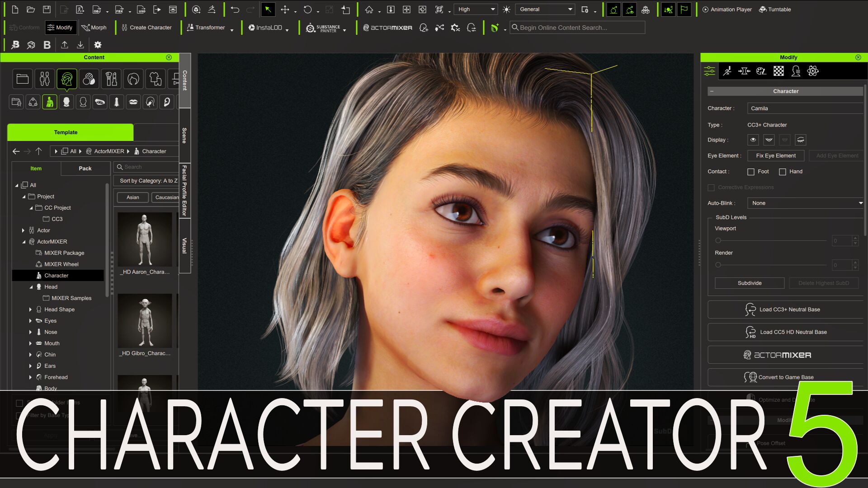Open the Makeup category icon
The width and height of the screenshot is (868, 488).
pos(111,79)
